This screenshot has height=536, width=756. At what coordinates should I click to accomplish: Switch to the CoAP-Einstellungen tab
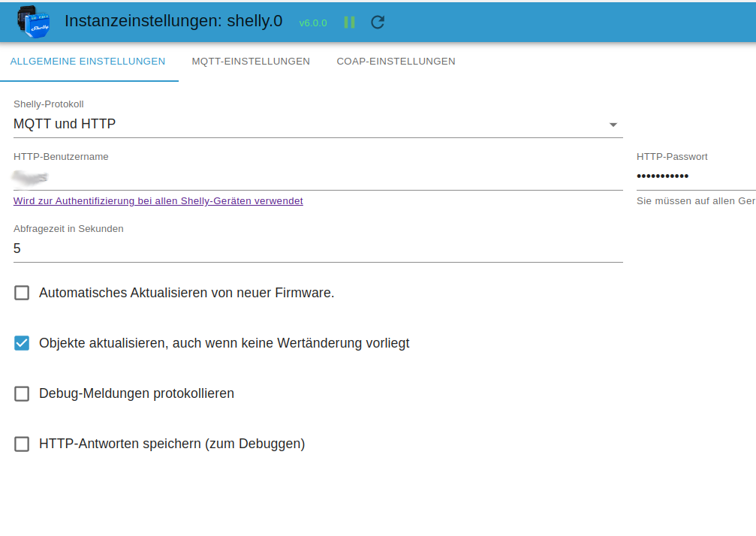click(396, 62)
